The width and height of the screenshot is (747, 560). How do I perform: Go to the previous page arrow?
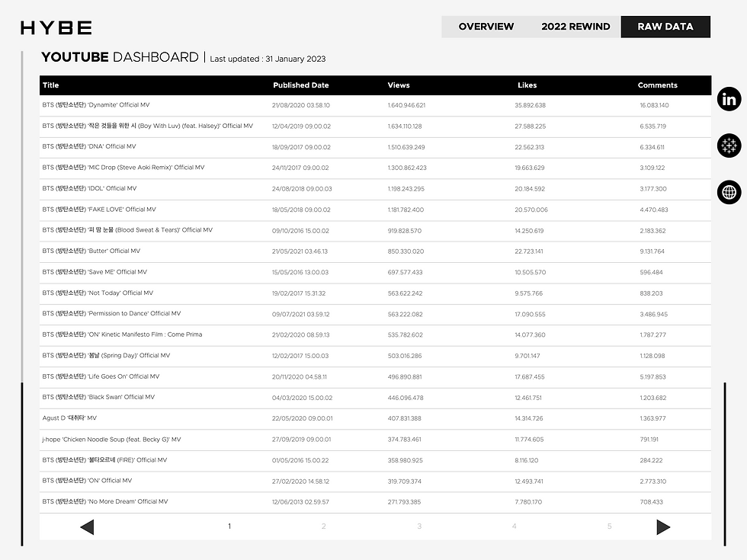(87, 526)
